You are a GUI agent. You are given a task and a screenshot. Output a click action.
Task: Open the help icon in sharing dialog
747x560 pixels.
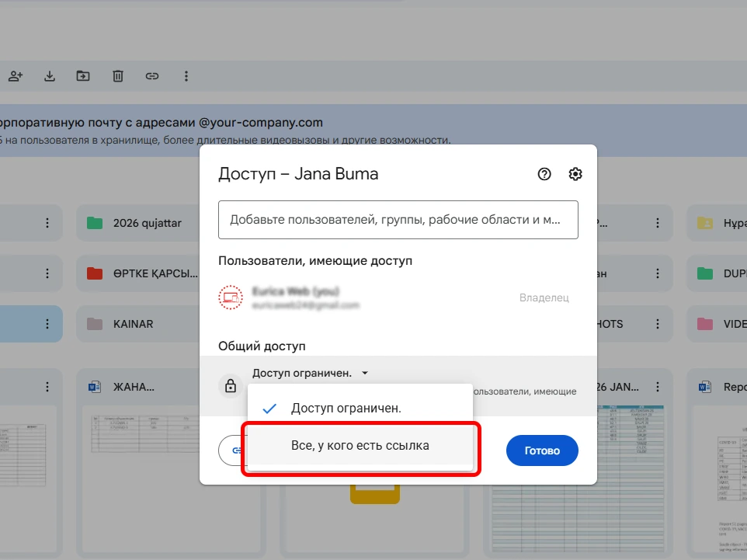tap(544, 174)
